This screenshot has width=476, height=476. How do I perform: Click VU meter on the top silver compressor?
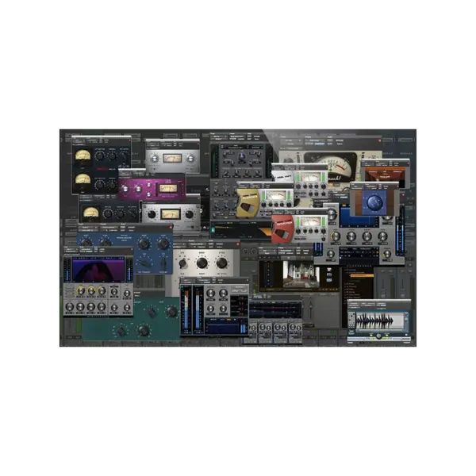[x=172, y=158]
